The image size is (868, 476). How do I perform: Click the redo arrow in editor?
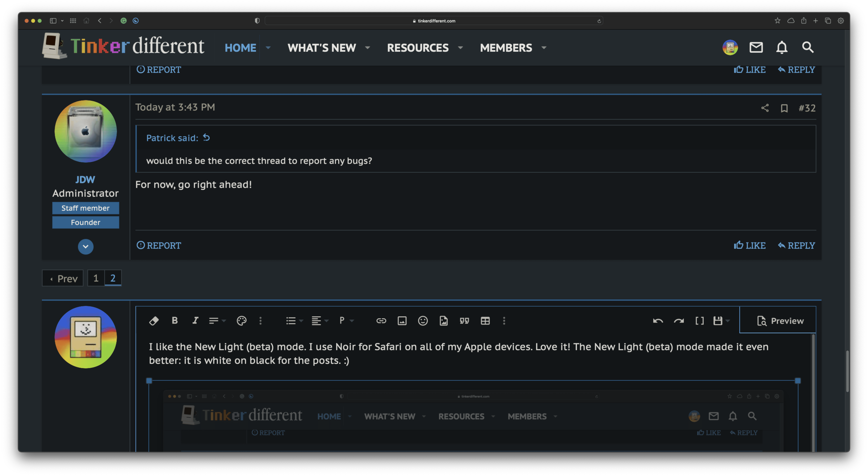pyautogui.click(x=679, y=320)
